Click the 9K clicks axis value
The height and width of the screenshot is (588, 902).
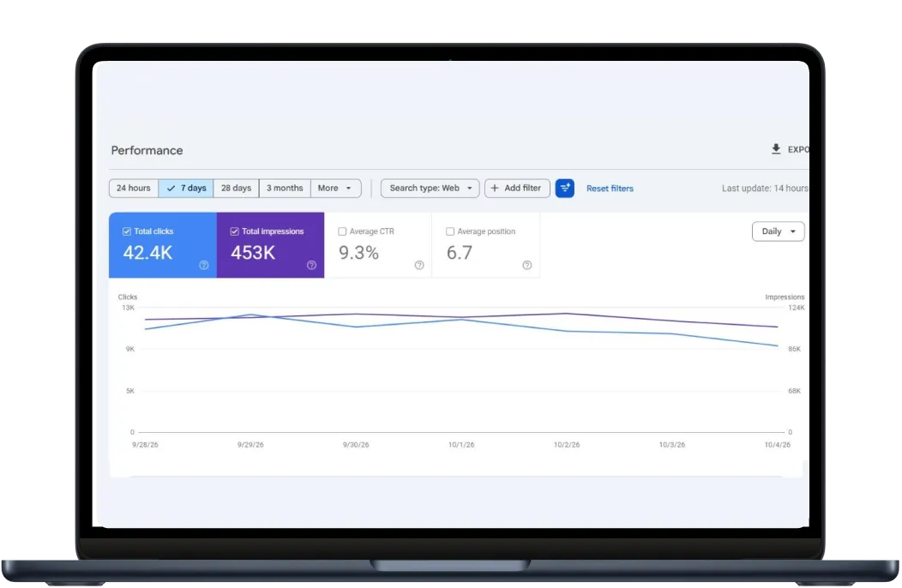(x=130, y=349)
